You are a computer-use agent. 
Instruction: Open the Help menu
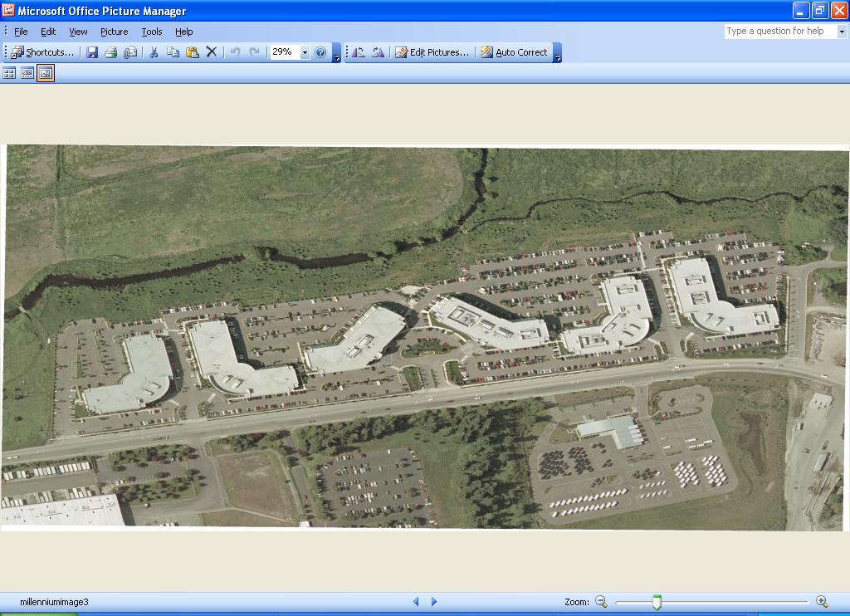click(183, 32)
